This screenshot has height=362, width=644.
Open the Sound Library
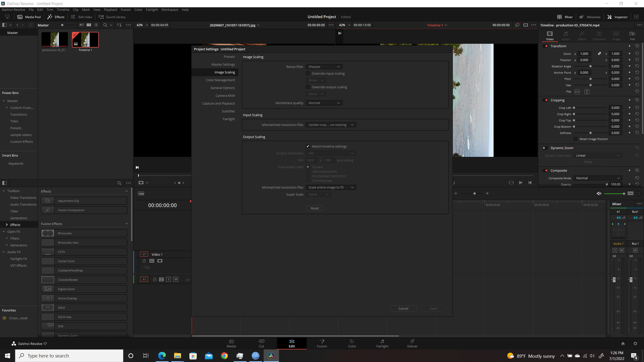pyautogui.click(x=112, y=17)
